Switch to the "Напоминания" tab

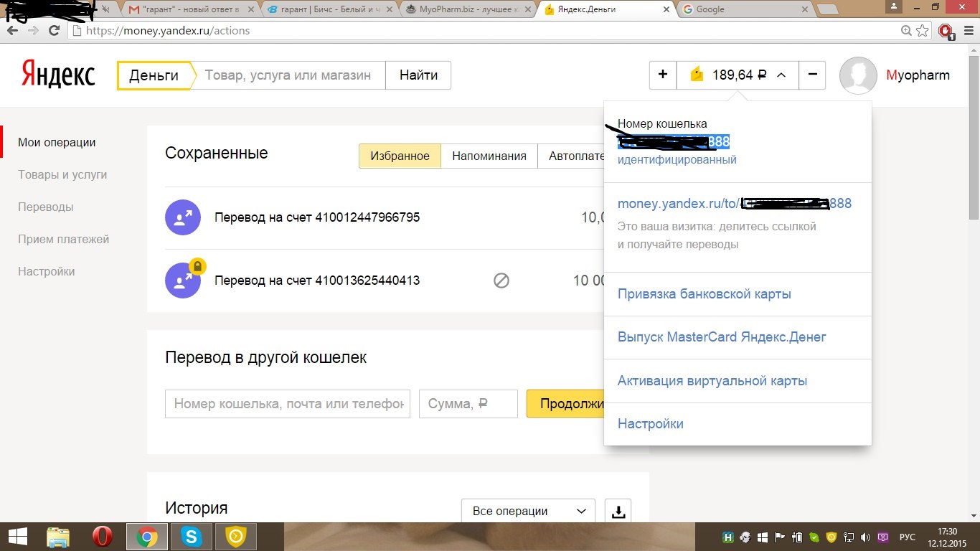[x=489, y=156]
